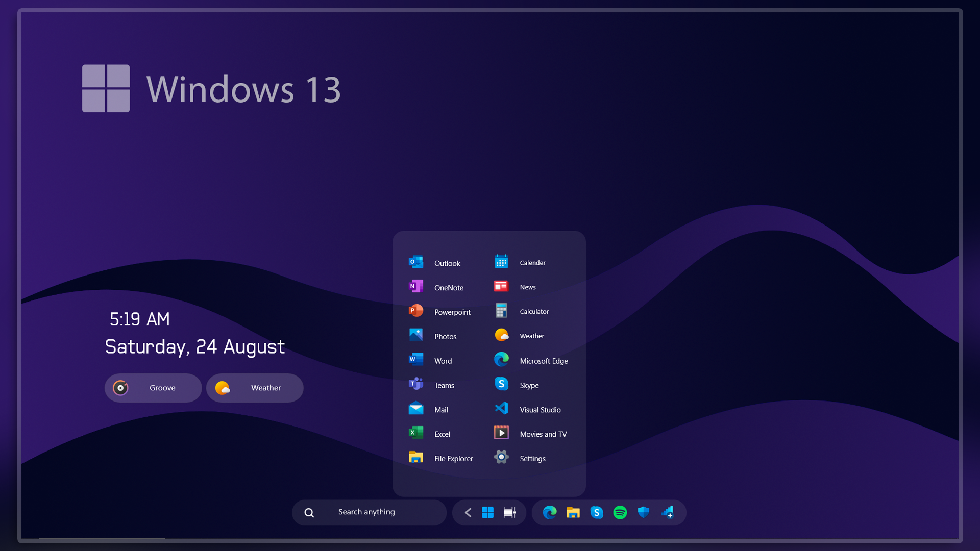Viewport: 980px width, 551px height.
Task: Open the Calender app
Action: coord(520,262)
